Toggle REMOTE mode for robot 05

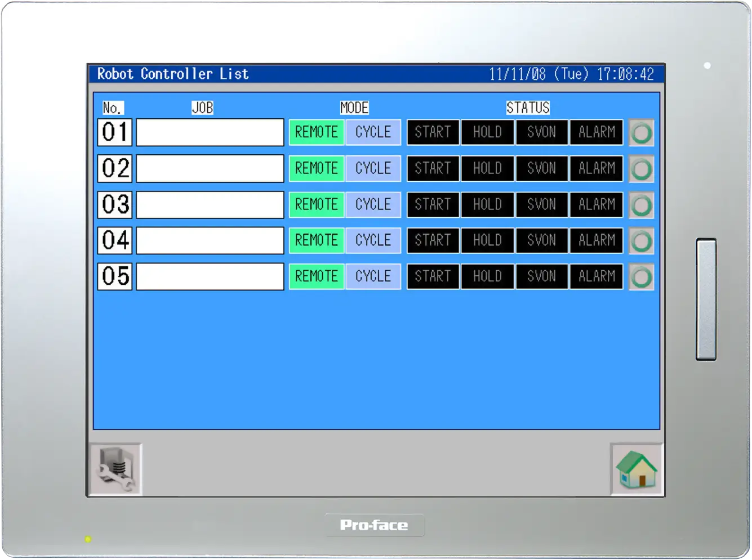[317, 276]
